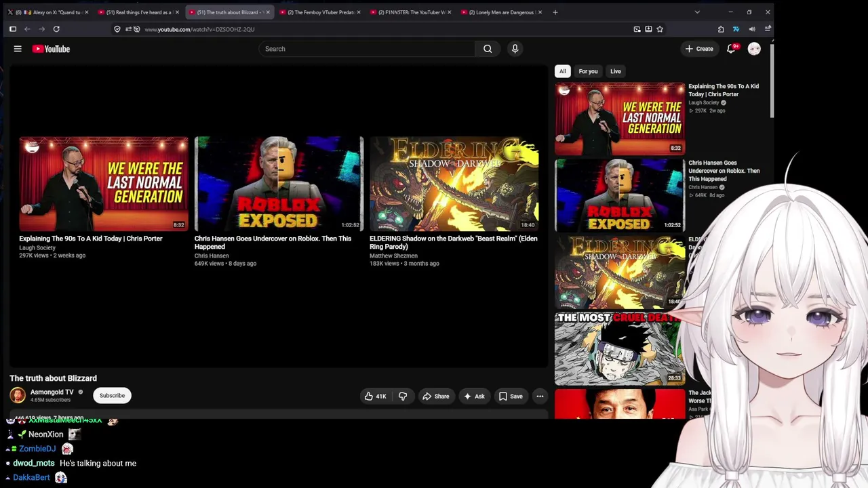The width and height of the screenshot is (868, 488).
Task: Open sidebar title Explaining The 90s To A Kid
Action: (x=724, y=90)
